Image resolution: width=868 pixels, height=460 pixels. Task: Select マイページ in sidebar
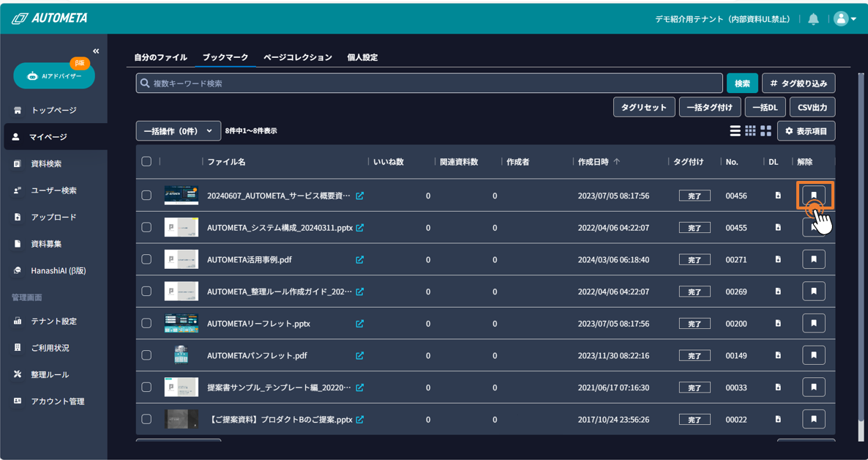click(x=56, y=137)
